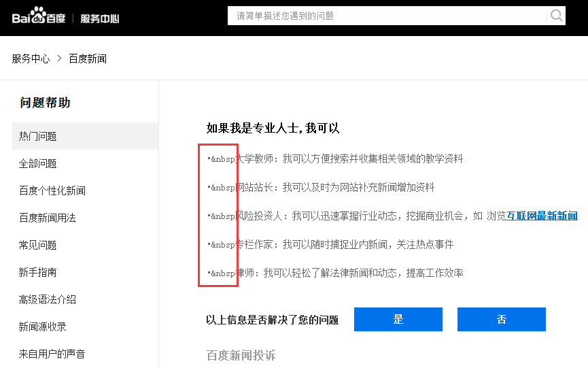
Task: Open 百度新闻 breadcrumb link
Action: [x=88, y=59]
